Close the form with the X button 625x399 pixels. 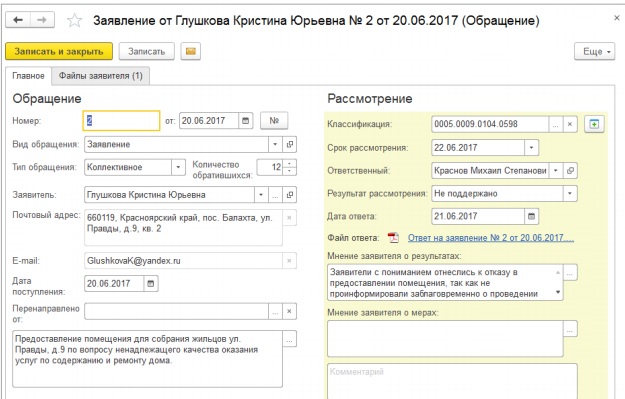click(616, 18)
